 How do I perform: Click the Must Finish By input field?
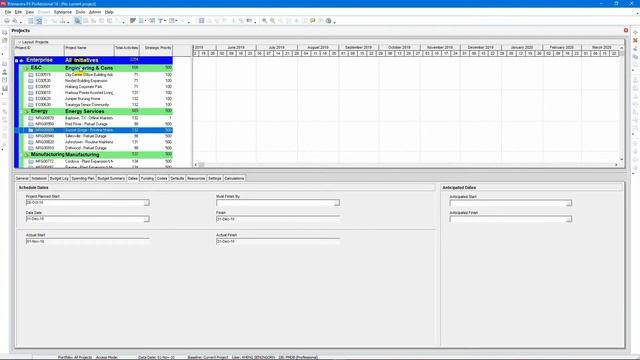[x=275, y=203]
